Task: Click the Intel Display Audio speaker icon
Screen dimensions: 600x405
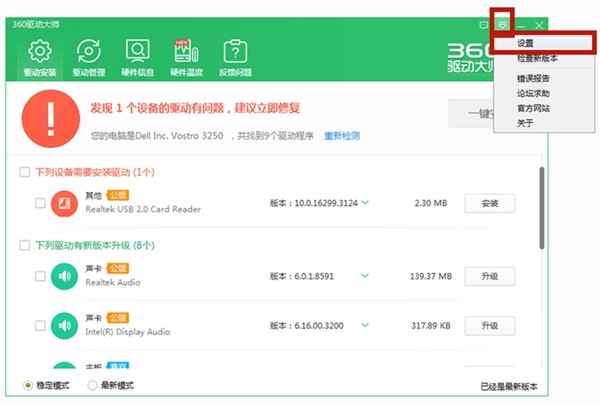Action: pos(64,326)
